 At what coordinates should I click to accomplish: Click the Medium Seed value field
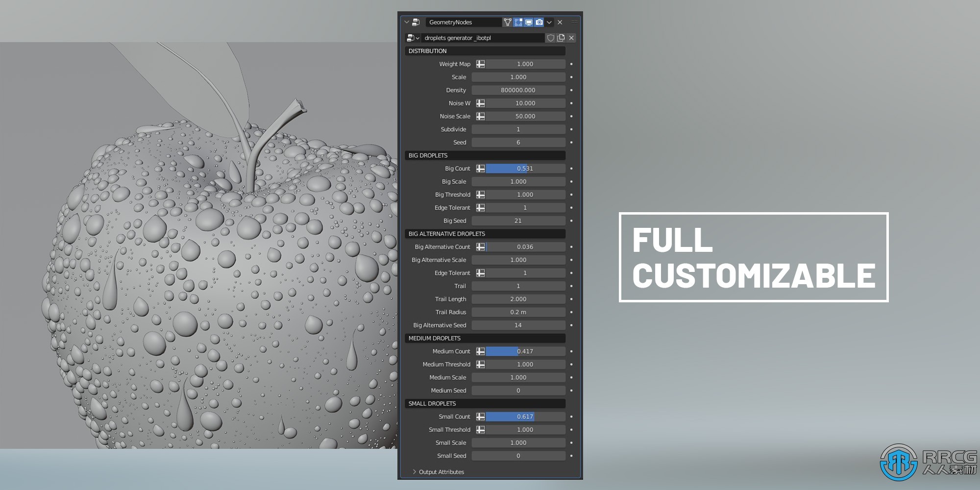(518, 391)
